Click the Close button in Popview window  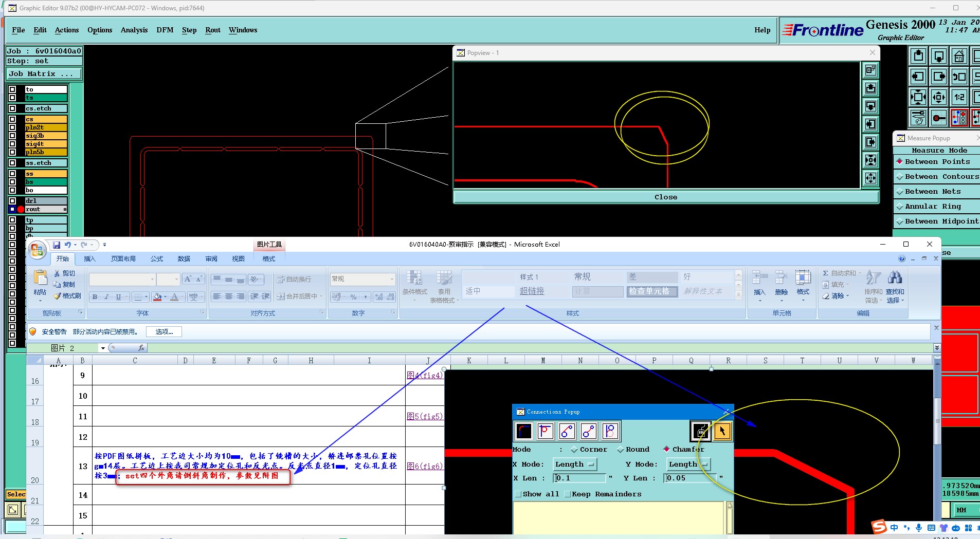(666, 197)
